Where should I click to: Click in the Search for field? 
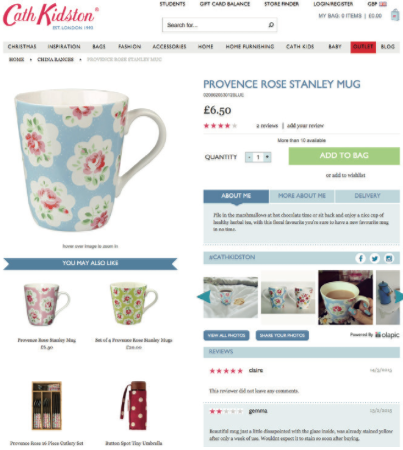point(216,25)
